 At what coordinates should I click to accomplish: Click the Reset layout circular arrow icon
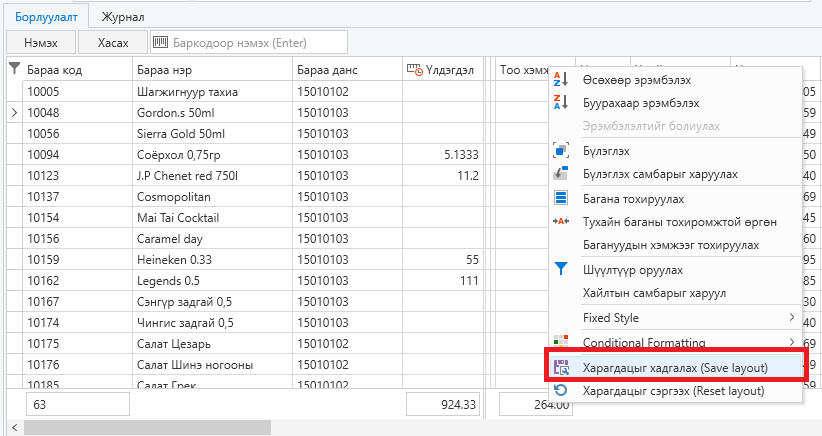click(560, 390)
